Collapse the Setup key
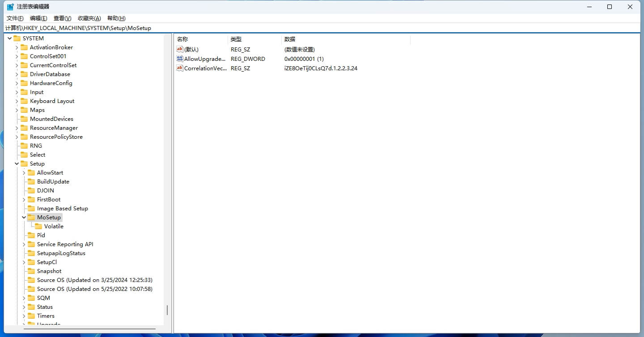The width and height of the screenshot is (644, 337). coord(17,164)
